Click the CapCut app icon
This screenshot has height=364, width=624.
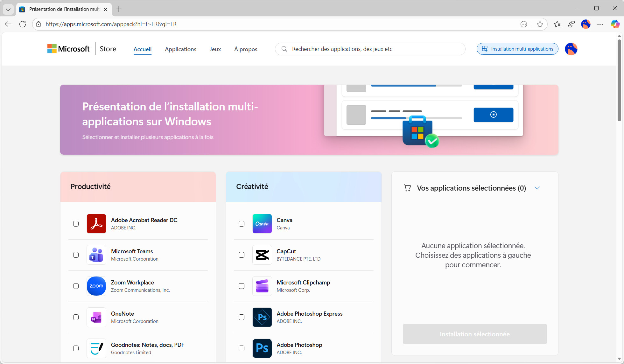pos(262,255)
